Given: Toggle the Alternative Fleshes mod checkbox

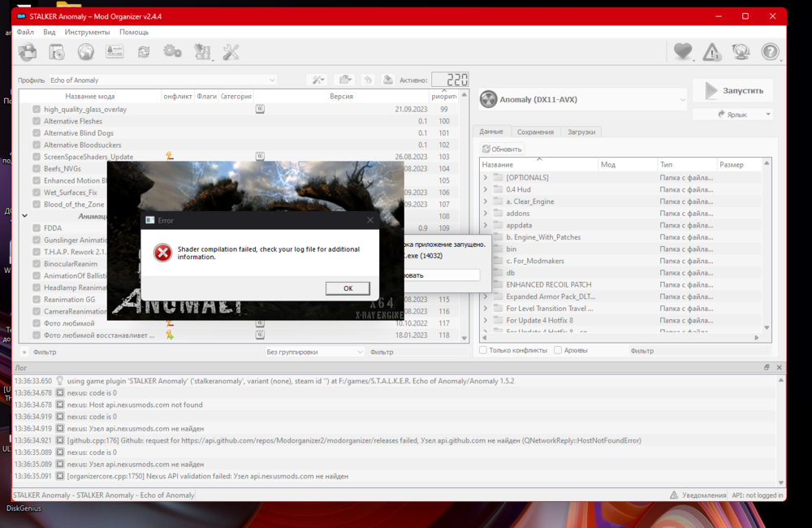Looking at the screenshot, I should [x=37, y=121].
